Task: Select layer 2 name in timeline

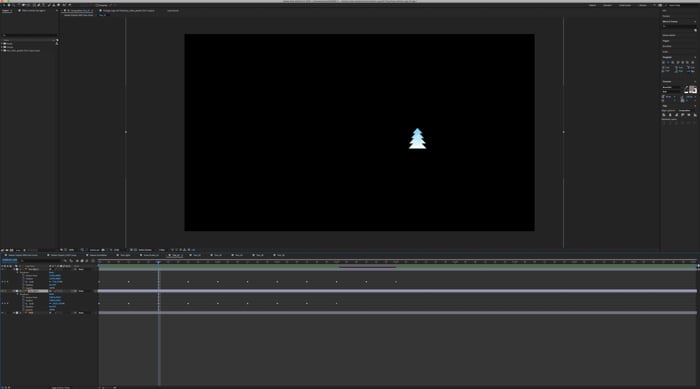Action: [x=38, y=291]
